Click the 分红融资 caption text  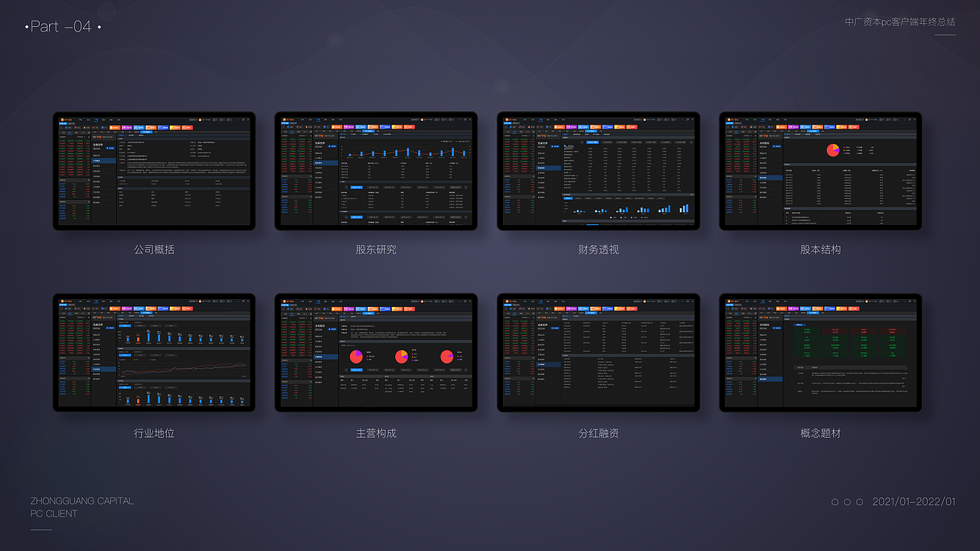pyautogui.click(x=598, y=433)
